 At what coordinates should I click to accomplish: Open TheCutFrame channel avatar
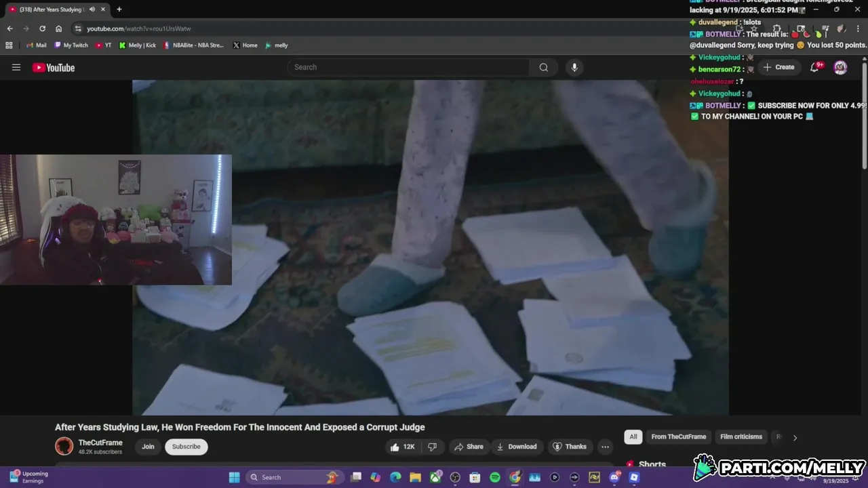[64, 446]
